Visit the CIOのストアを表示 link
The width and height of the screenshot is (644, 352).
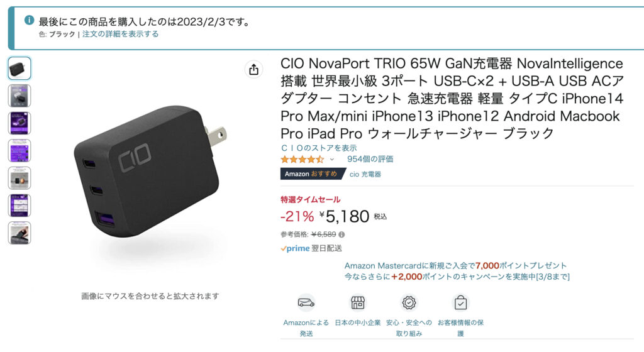click(319, 148)
